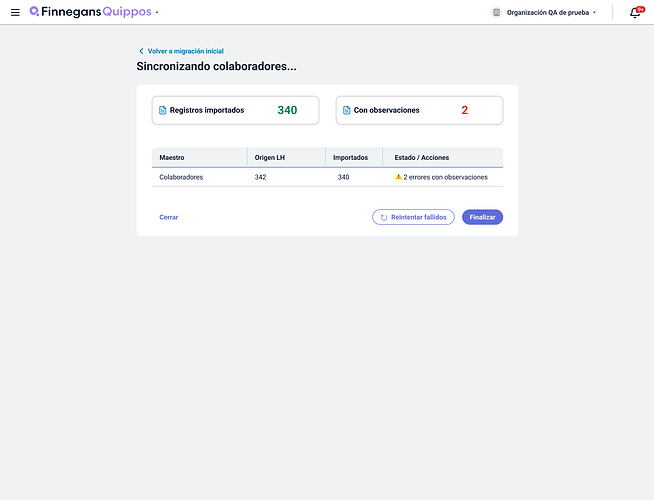Select the Registros importados card label
The width and height of the screenshot is (654, 500).
click(207, 110)
